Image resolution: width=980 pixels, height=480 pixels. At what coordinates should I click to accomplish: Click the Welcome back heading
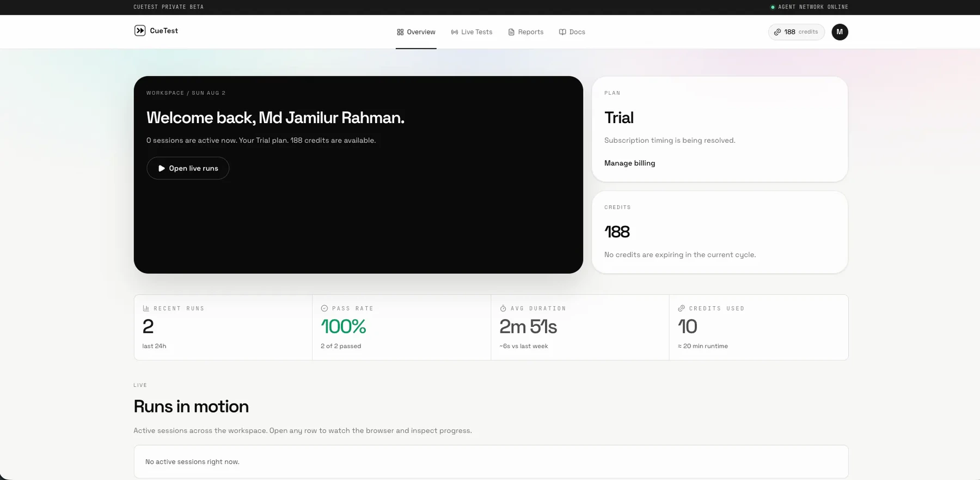click(275, 118)
